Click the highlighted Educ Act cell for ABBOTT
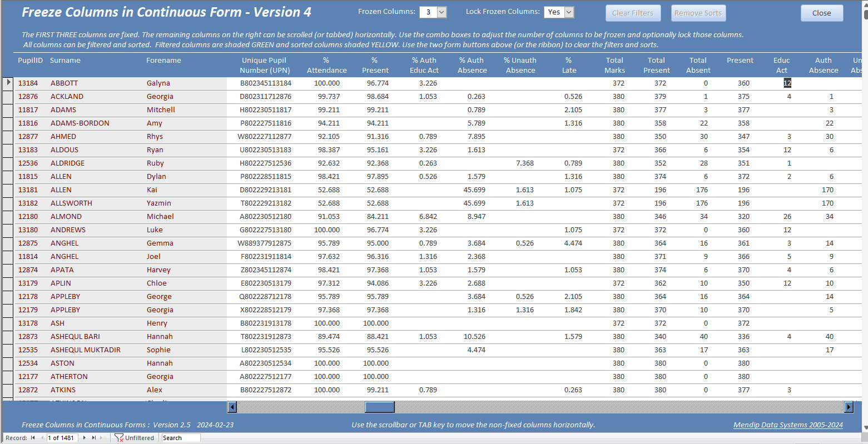The height and width of the screenshot is (444, 868). click(787, 83)
